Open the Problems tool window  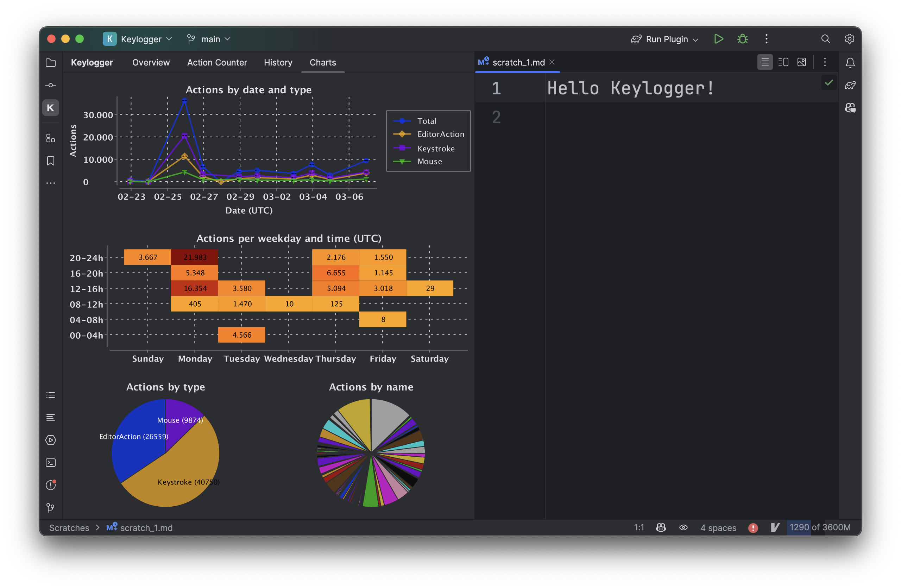click(x=50, y=485)
